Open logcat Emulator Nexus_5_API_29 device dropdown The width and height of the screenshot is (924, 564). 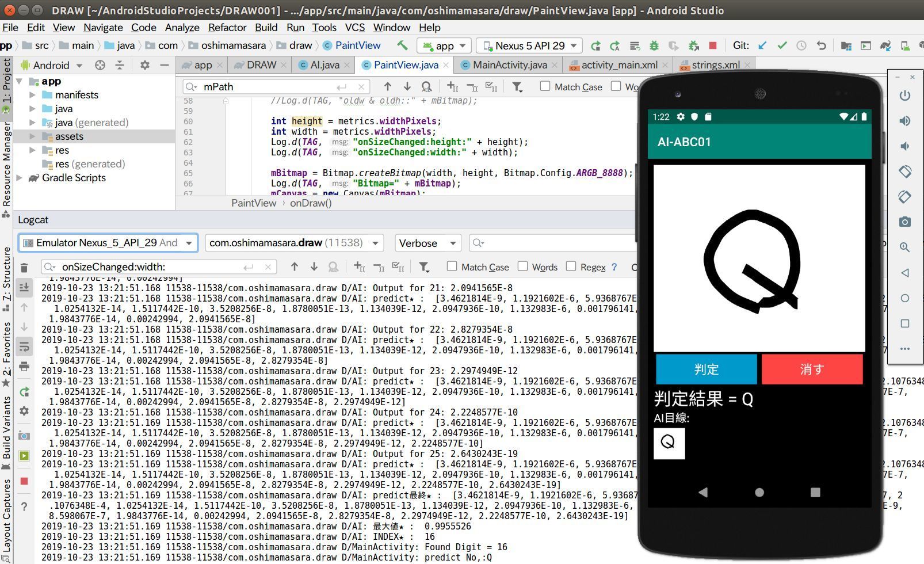pyautogui.click(x=108, y=243)
